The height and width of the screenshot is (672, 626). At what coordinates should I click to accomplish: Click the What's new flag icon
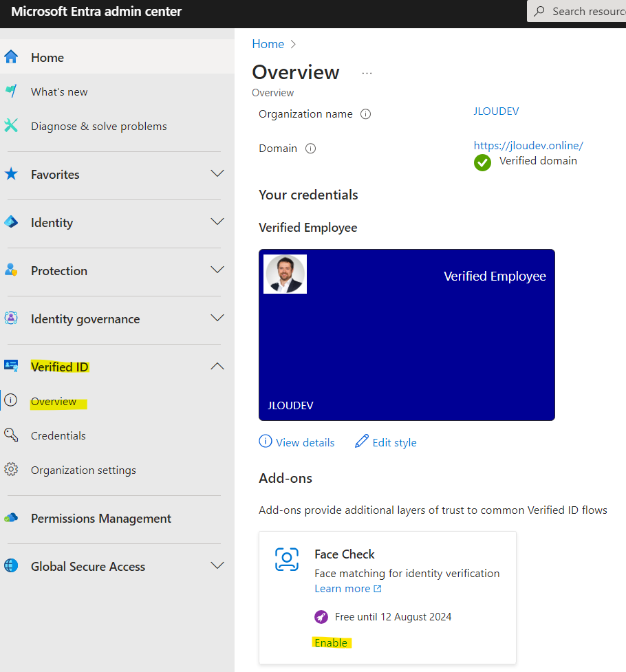click(11, 91)
